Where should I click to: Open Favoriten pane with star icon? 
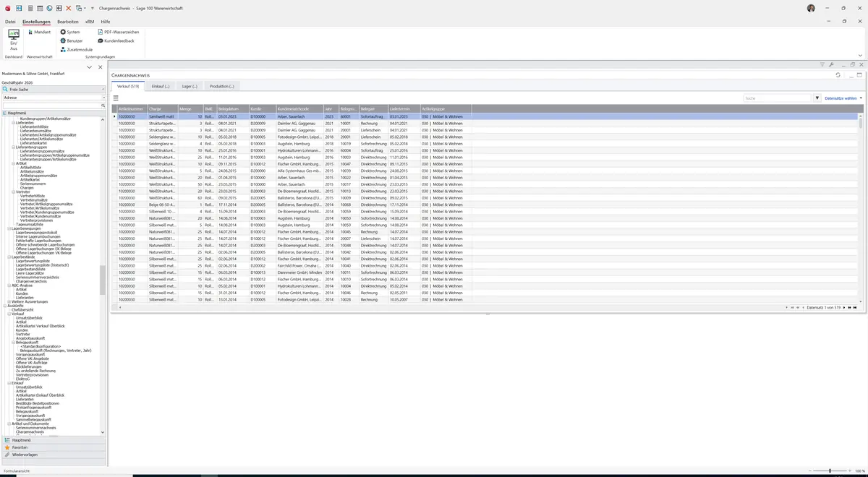point(53,447)
